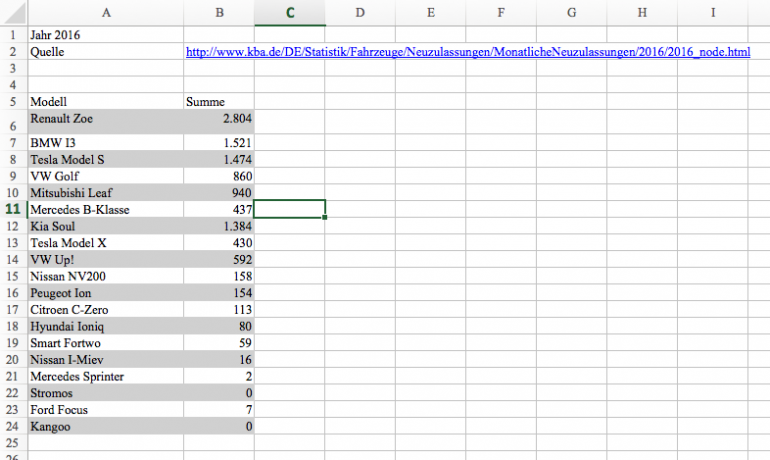Select the 'Ford Focus' cell

(x=106, y=410)
